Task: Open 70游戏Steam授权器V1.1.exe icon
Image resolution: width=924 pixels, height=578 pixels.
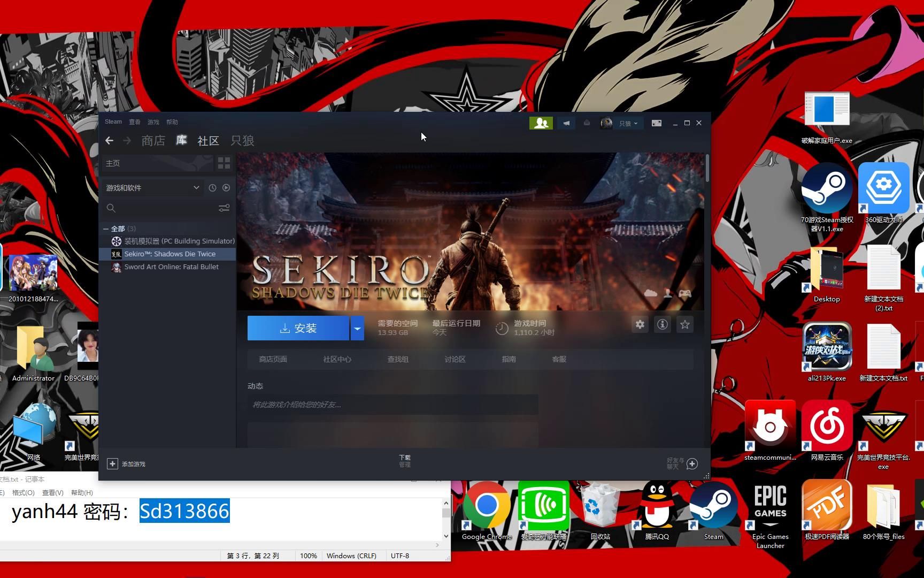Action: (827, 198)
